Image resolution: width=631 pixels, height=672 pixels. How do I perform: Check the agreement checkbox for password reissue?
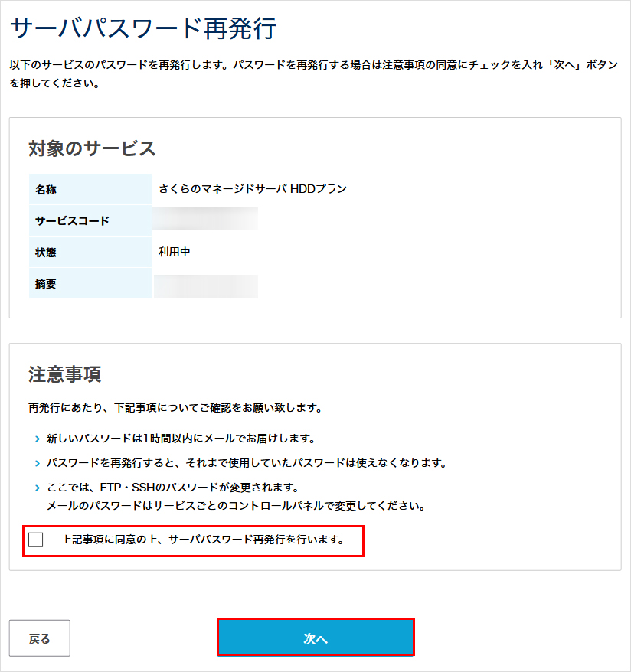36,540
